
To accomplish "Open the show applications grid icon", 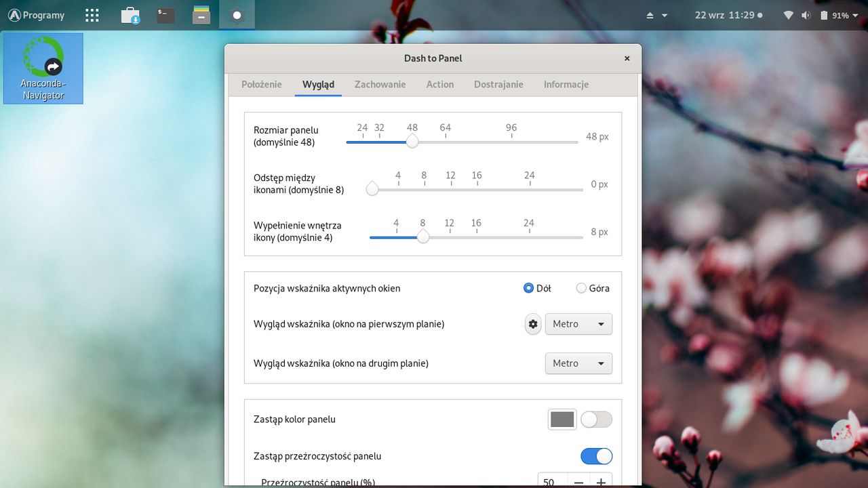I will click(92, 15).
